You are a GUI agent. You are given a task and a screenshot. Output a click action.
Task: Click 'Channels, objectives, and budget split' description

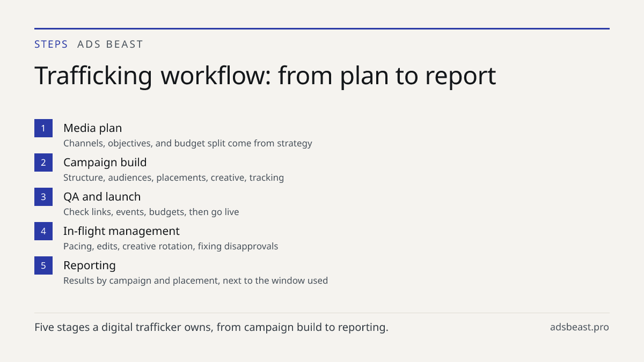click(x=188, y=143)
